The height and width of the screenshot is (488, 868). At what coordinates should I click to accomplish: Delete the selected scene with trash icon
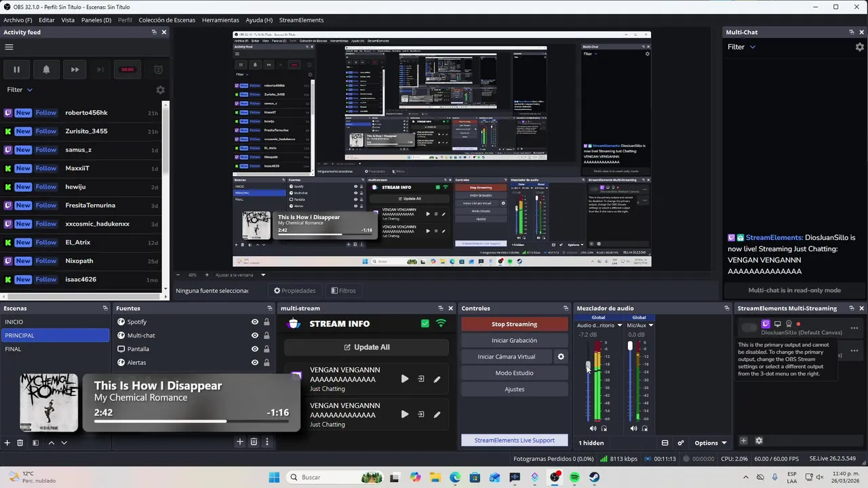pyautogui.click(x=20, y=443)
